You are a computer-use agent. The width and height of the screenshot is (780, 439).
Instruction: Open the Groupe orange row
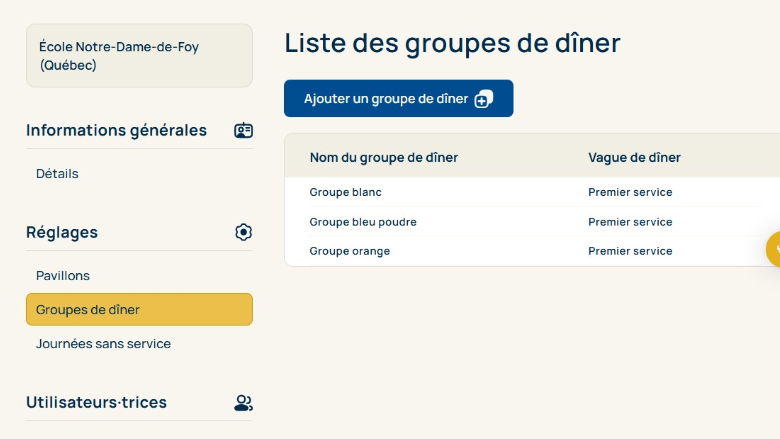tap(350, 251)
